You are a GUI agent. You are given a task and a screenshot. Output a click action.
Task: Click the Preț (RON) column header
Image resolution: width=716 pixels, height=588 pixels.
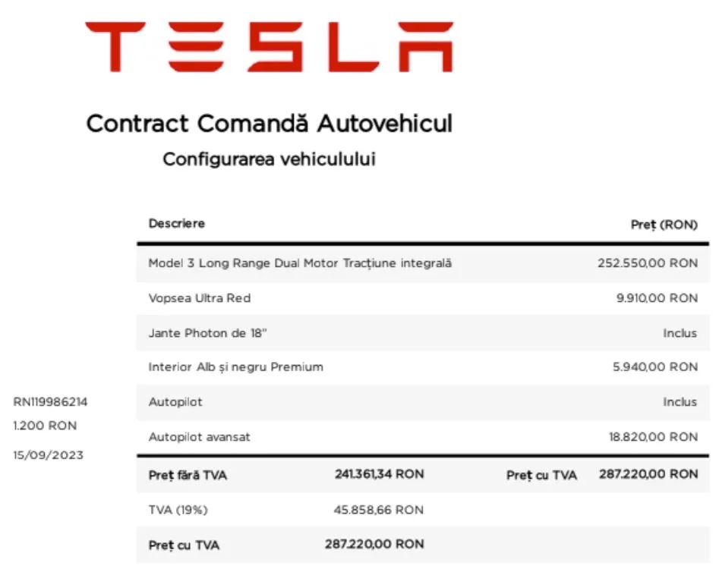pos(664,225)
